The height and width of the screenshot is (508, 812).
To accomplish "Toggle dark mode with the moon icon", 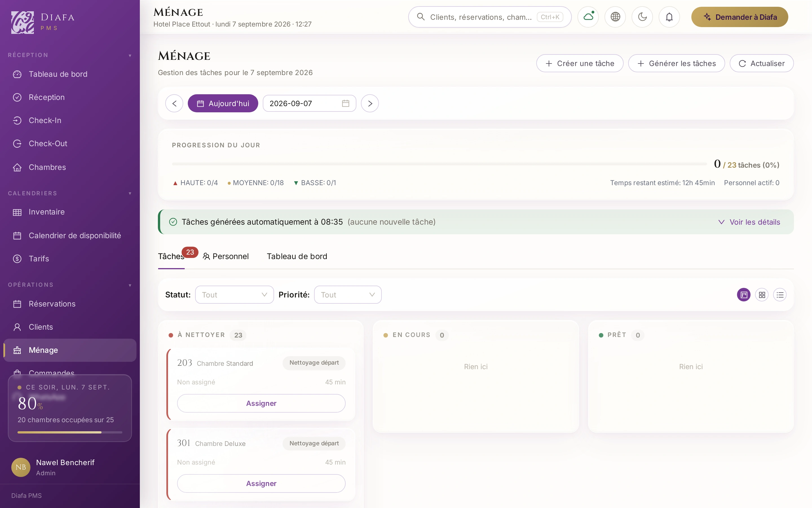I will (x=642, y=17).
